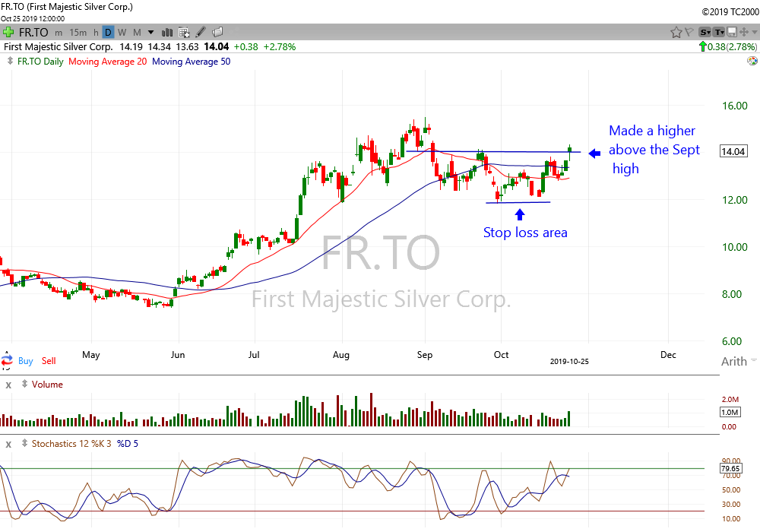Click the star favorite icon

click(676, 33)
